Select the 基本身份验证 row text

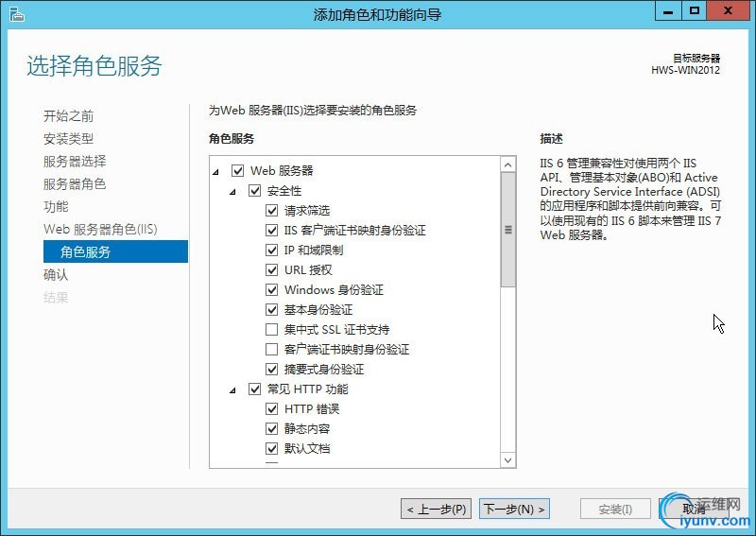tap(318, 309)
